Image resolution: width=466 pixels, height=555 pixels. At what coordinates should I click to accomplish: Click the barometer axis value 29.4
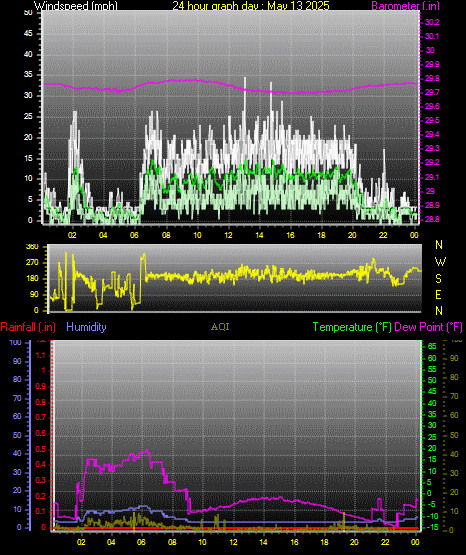click(x=432, y=134)
